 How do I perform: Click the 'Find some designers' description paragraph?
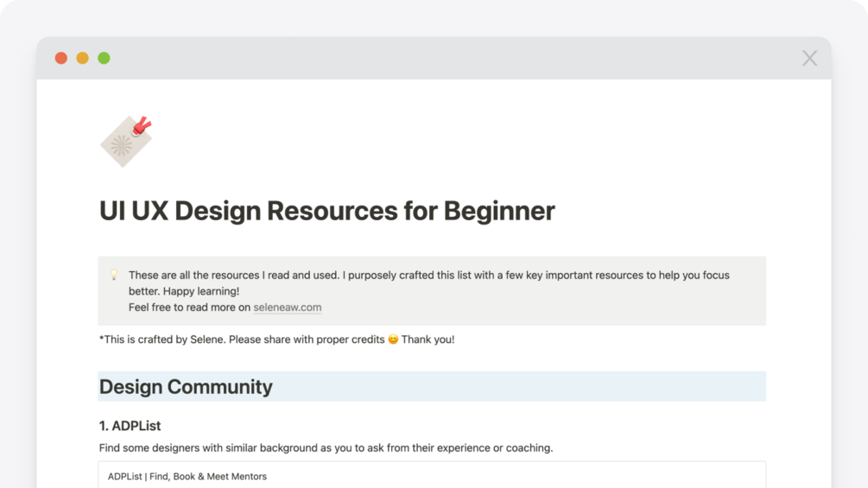pyautogui.click(x=326, y=447)
